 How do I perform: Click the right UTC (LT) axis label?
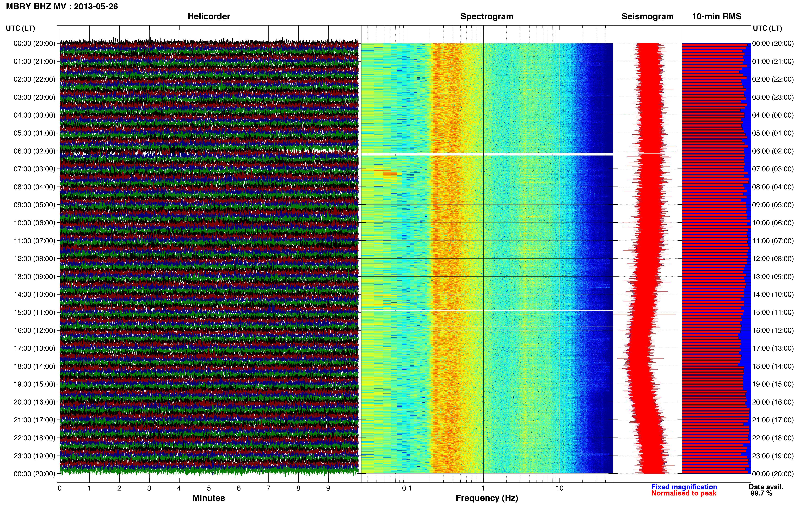click(x=767, y=28)
